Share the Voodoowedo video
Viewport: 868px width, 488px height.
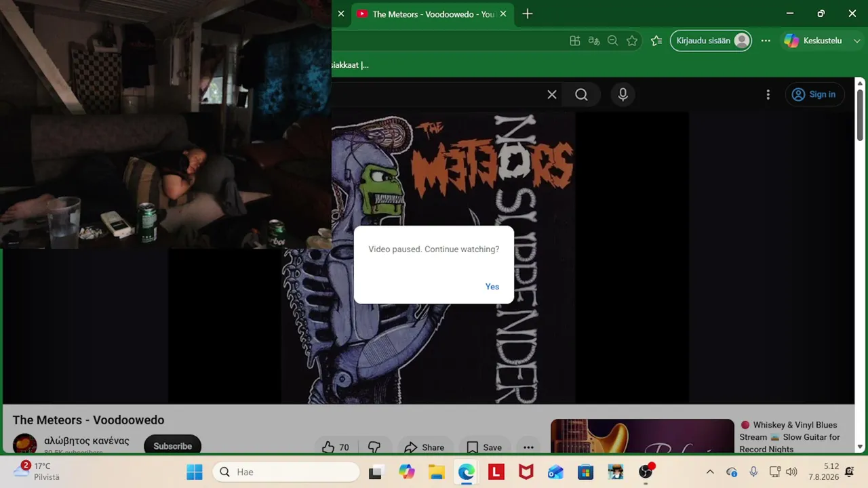(x=425, y=447)
